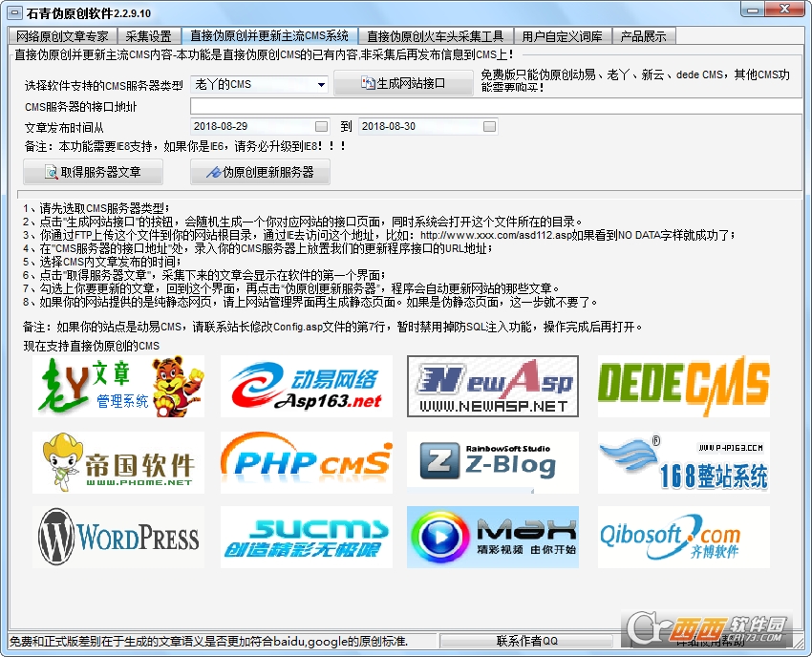The image size is (812, 657).
Task: Select the 168整站系统 logo
Action: click(x=683, y=462)
